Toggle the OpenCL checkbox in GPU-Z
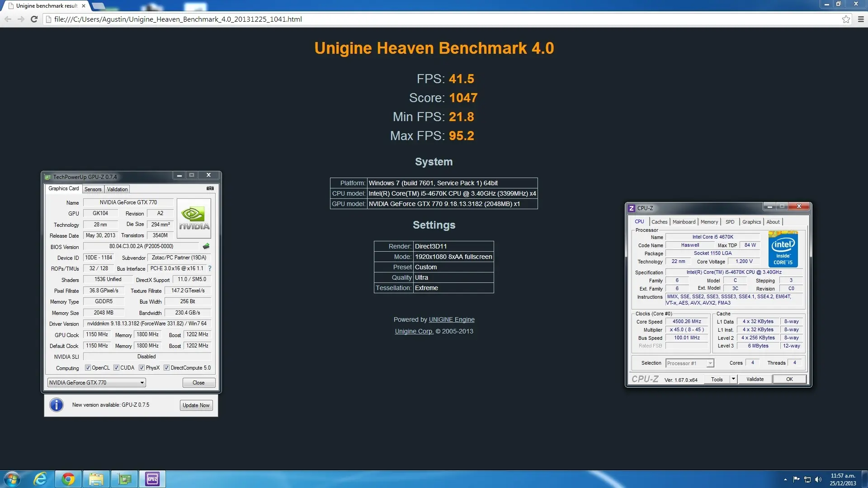This screenshot has width=868, height=488. click(x=88, y=368)
